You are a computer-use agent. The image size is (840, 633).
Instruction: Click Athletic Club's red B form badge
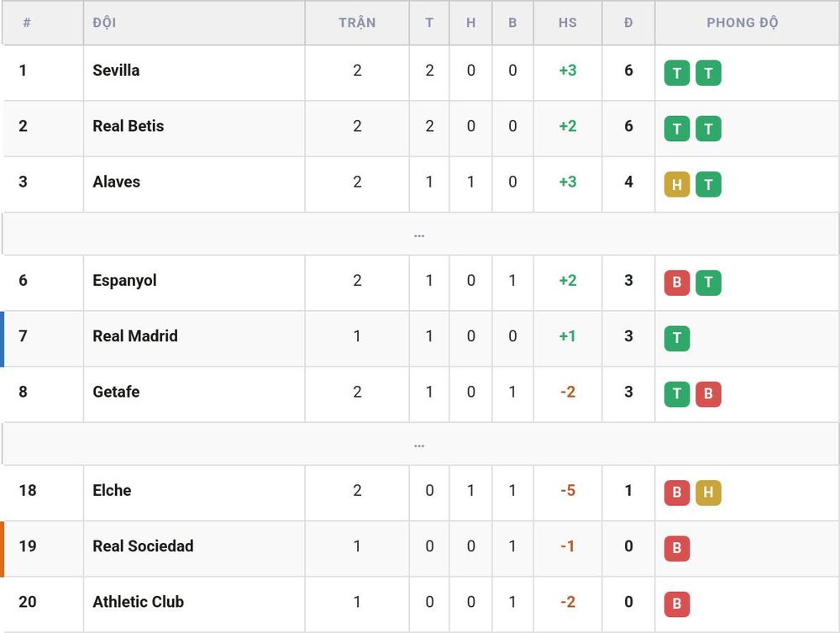(x=676, y=604)
